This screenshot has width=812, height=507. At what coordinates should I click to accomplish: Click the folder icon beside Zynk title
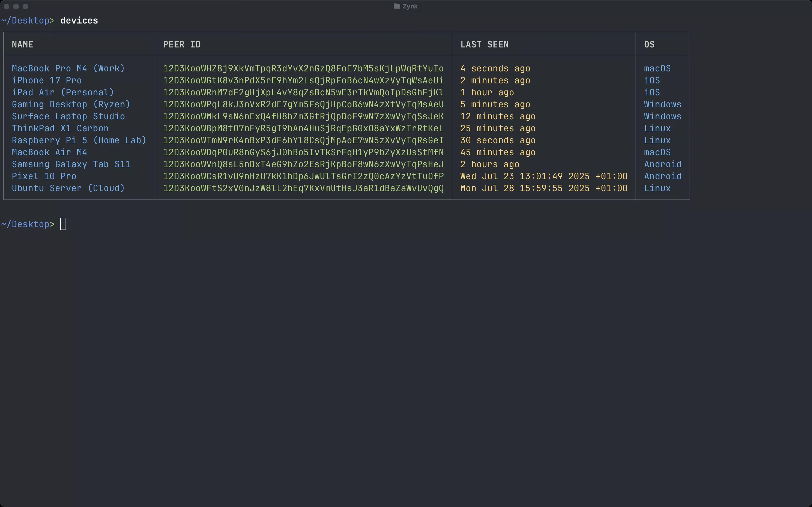[x=397, y=6]
